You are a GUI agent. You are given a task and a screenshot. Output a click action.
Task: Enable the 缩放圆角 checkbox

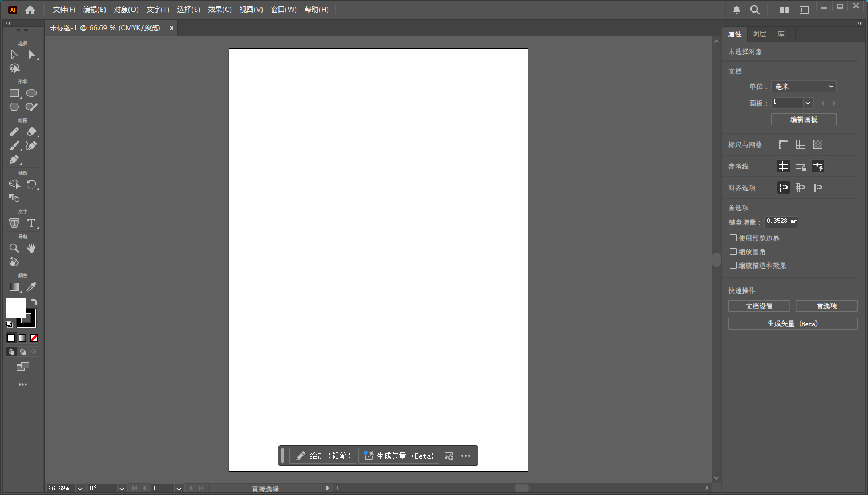733,251
